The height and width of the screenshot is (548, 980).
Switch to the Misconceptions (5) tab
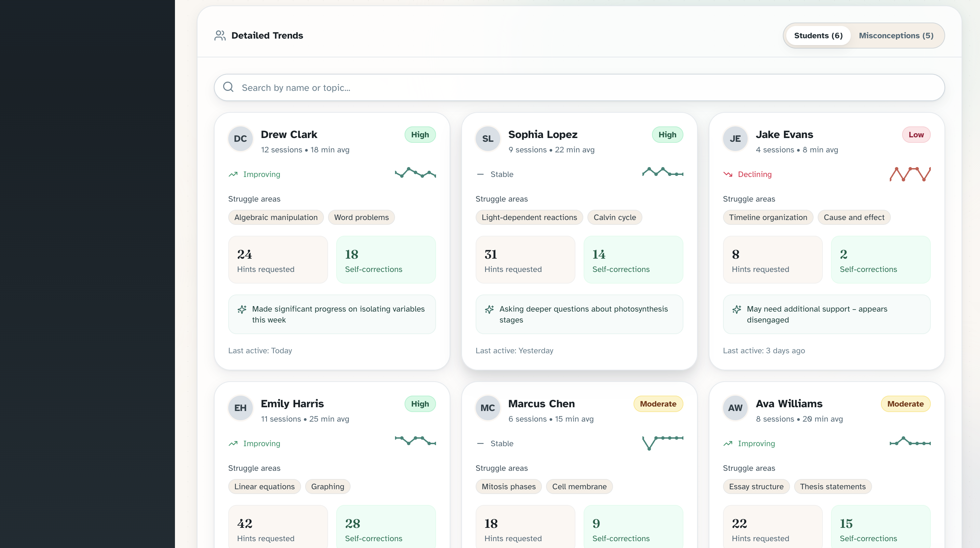pyautogui.click(x=896, y=36)
